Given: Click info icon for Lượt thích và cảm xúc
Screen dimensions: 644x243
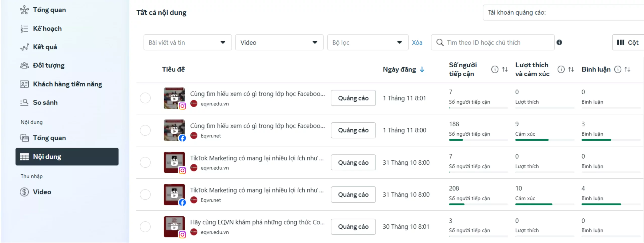Looking at the screenshot, I should [561, 69].
